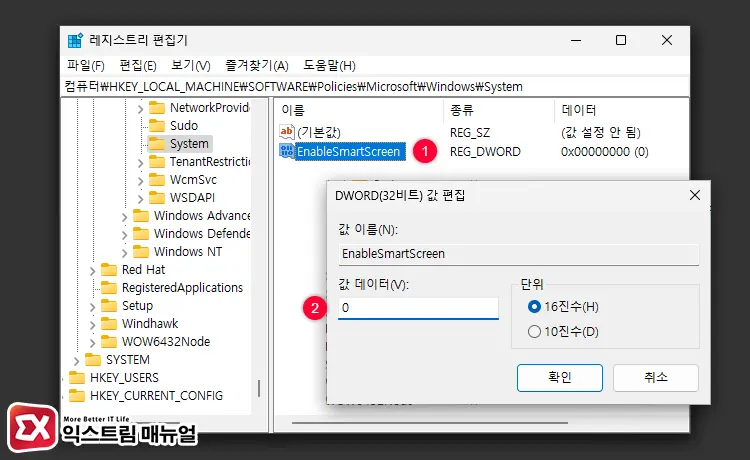Click the WcmSvc folder icon
Image resolution: width=750 pixels, height=460 pixels.
pyautogui.click(x=157, y=180)
